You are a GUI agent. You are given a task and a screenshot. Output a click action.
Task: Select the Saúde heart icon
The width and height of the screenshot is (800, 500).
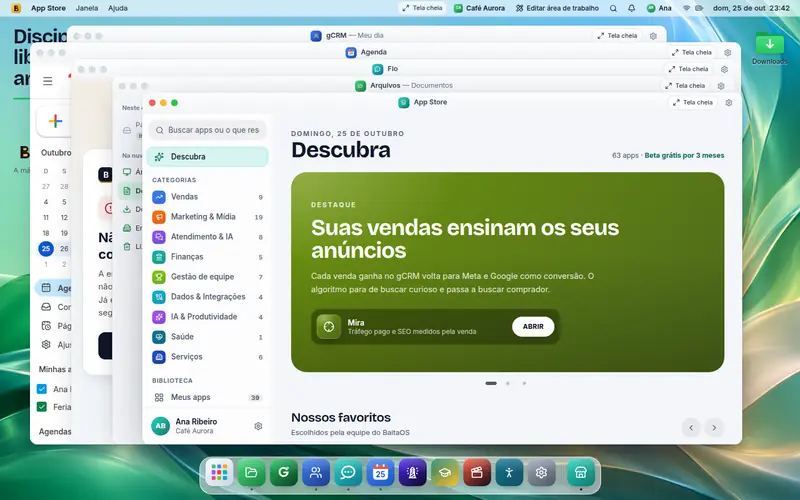click(159, 337)
